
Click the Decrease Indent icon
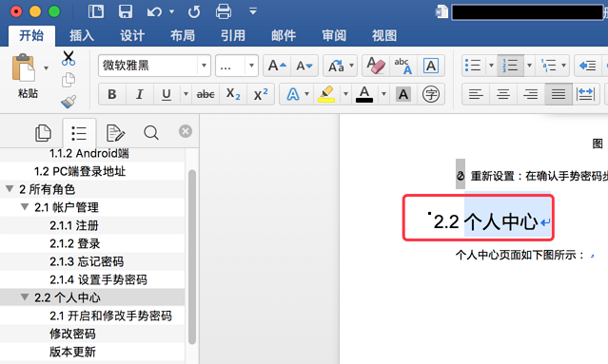pyautogui.click(x=587, y=66)
